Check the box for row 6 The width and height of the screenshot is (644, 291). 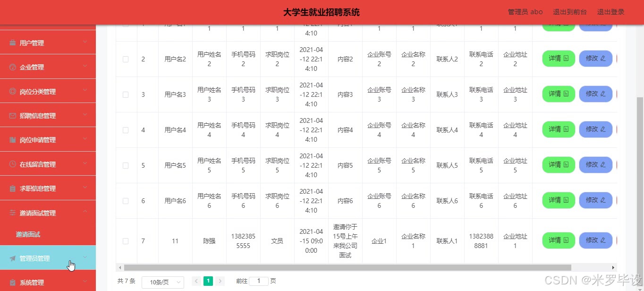(126, 201)
